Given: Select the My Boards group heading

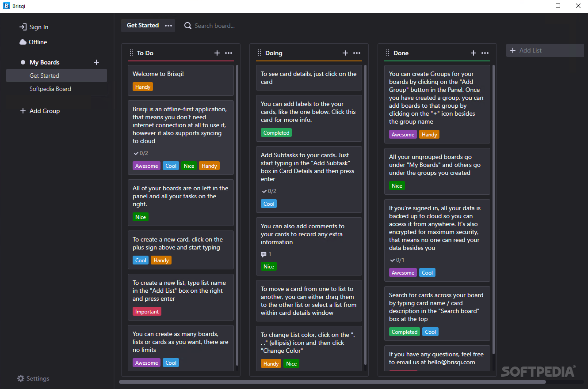Looking at the screenshot, I should (x=44, y=62).
